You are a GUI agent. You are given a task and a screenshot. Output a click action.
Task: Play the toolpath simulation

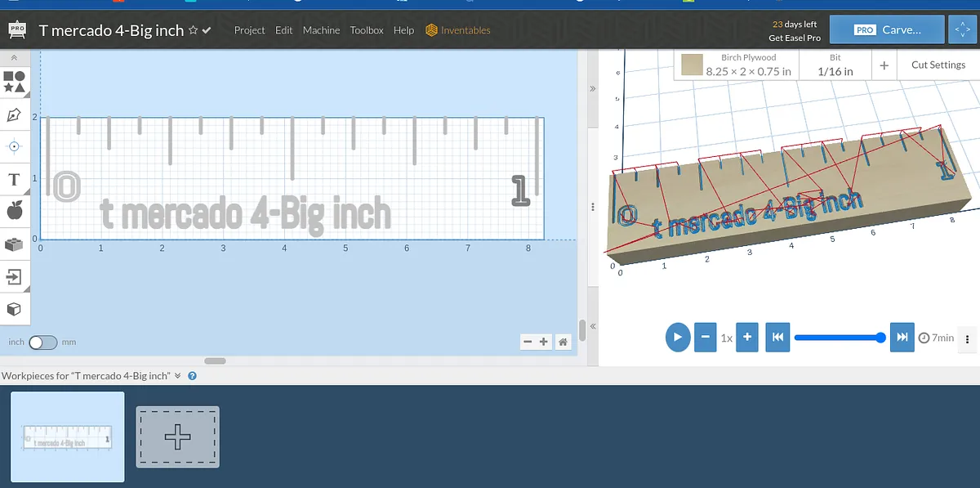click(677, 337)
